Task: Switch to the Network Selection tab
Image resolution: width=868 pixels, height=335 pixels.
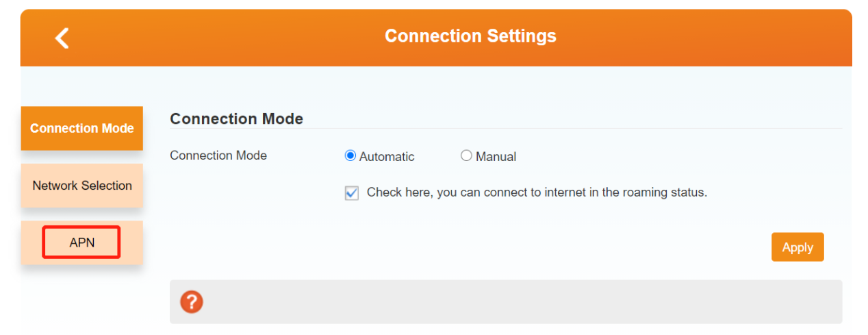Action: 82,186
